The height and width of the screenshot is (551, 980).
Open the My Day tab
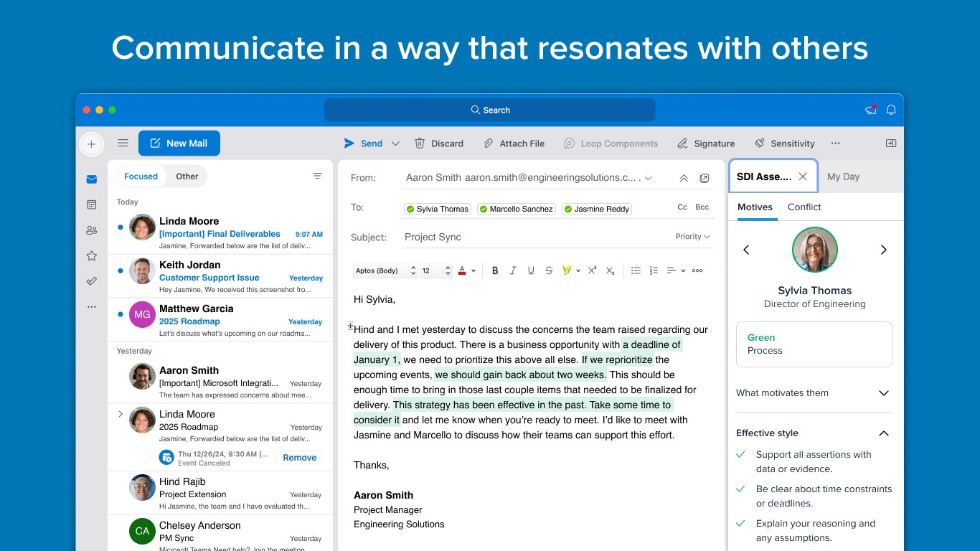[843, 176]
